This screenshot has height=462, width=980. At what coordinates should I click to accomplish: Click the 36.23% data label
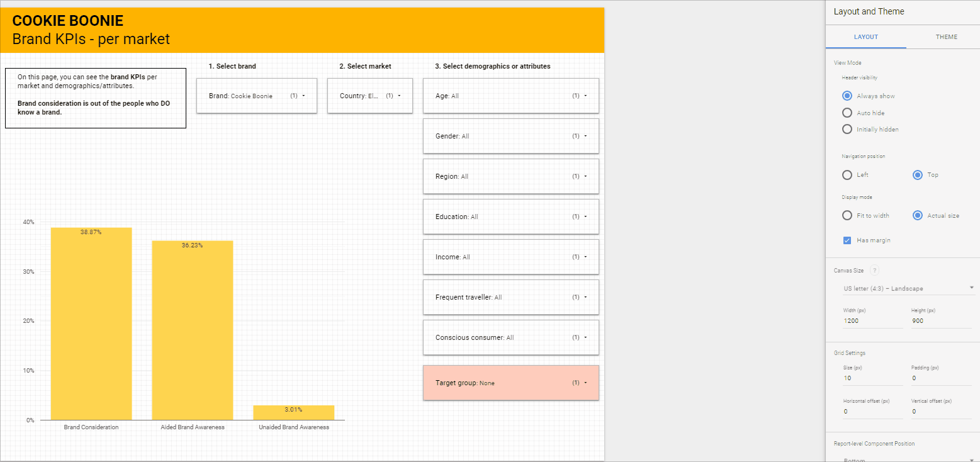pos(192,245)
